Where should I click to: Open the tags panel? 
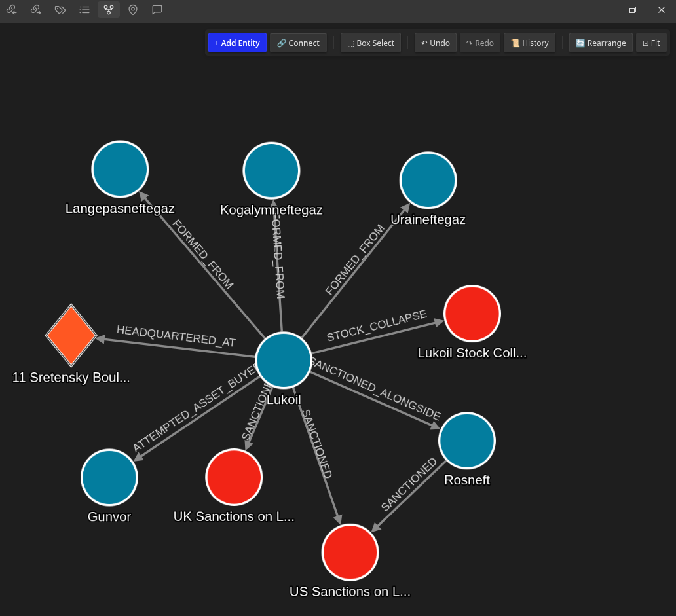pos(60,10)
